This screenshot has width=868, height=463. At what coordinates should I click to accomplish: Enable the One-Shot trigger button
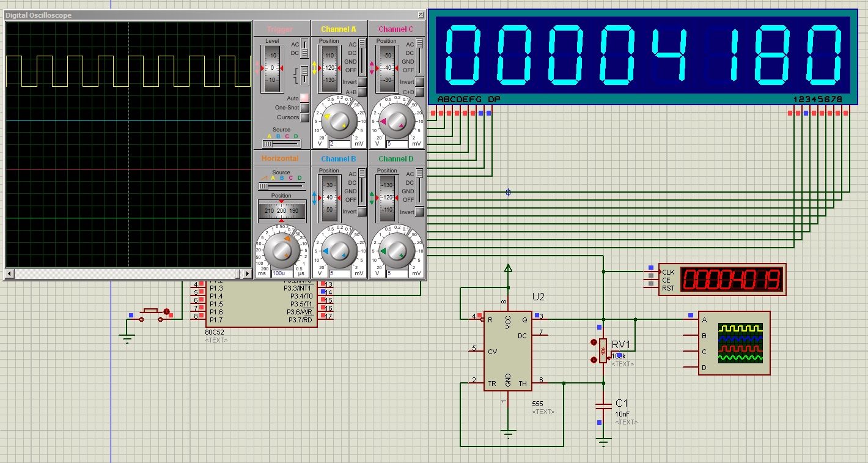pyautogui.click(x=304, y=108)
